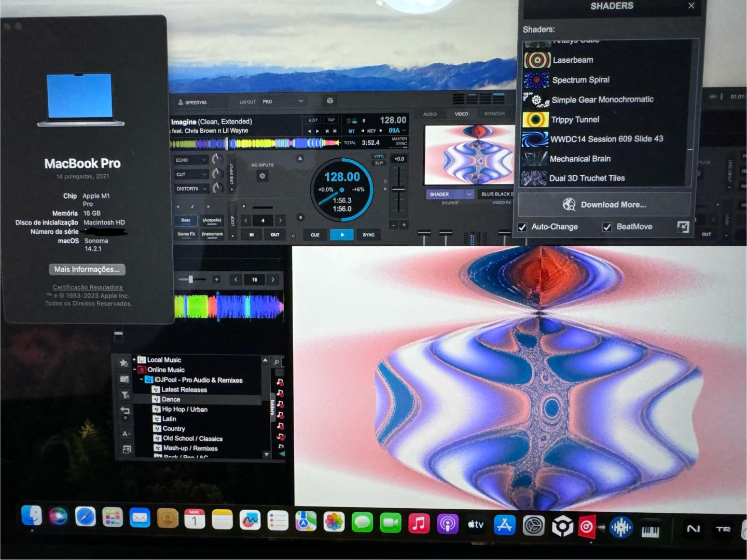Click the Laserbeam shader icon
Image resolution: width=747 pixels, height=560 pixels.
(537, 60)
